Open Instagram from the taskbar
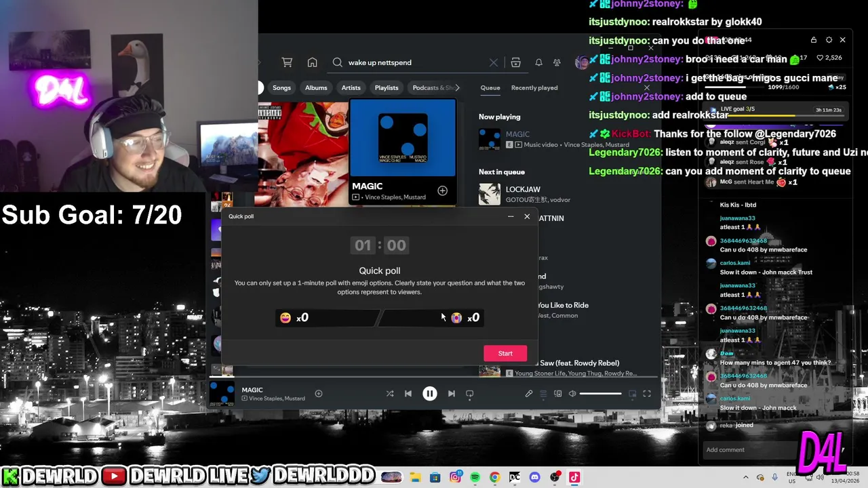 tap(455, 477)
